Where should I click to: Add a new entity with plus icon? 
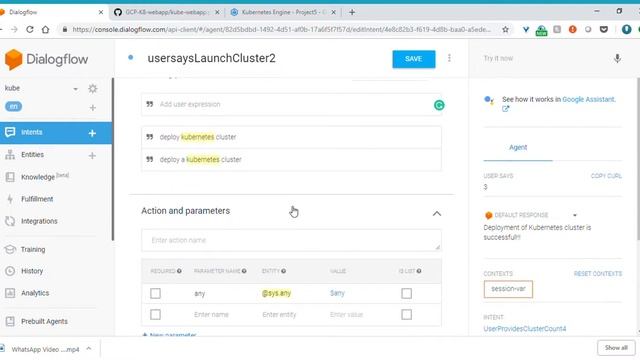tap(92, 156)
